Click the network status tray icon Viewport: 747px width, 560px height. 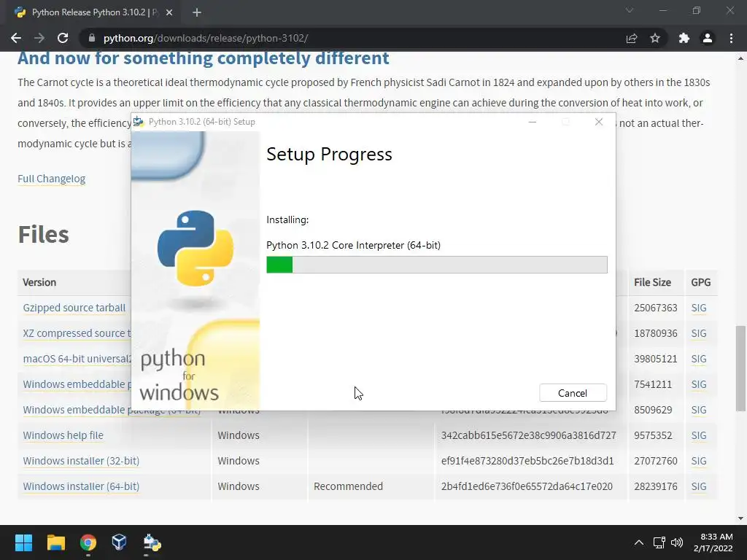point(659,542)
